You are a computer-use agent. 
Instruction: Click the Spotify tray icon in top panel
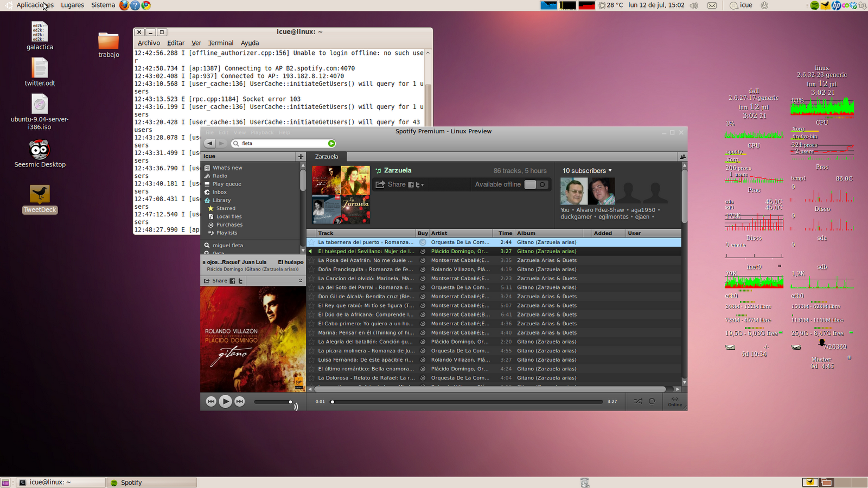[814, 5]
